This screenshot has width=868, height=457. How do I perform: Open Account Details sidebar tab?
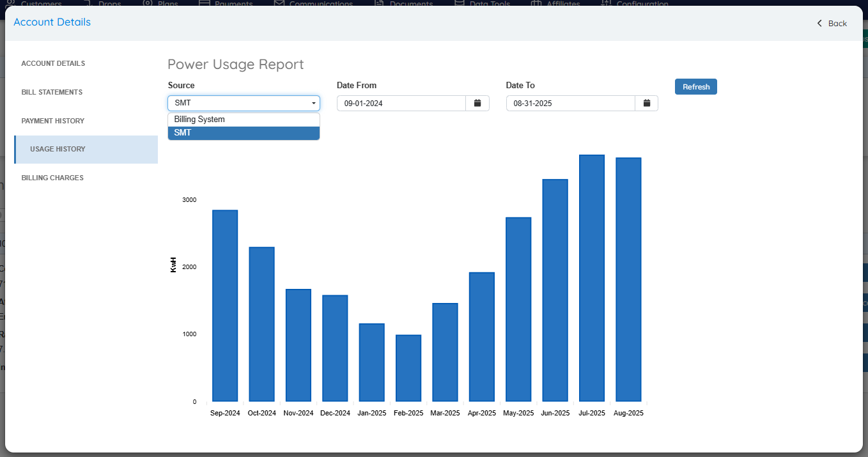pos(53,64)
